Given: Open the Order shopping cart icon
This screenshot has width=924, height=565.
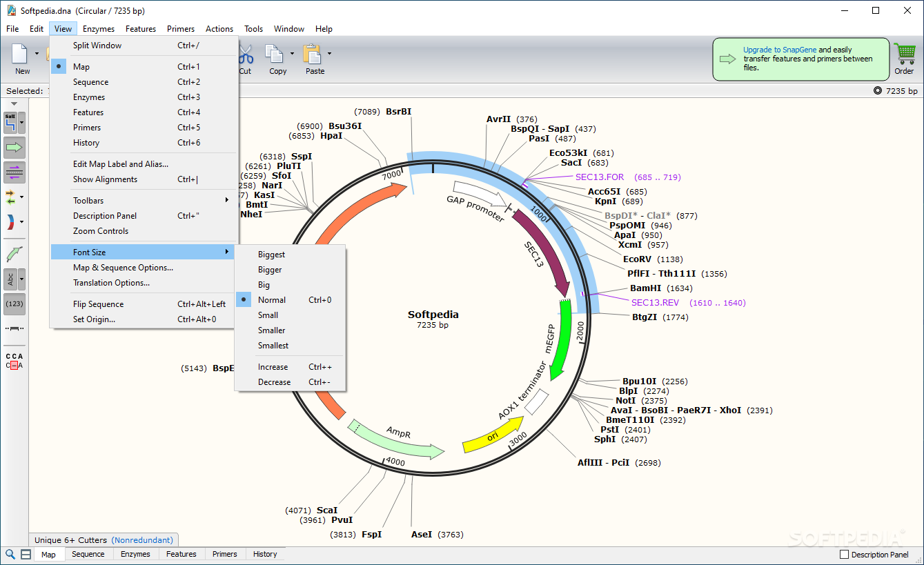Looking at the screenshot, I should tap(904, 54).
